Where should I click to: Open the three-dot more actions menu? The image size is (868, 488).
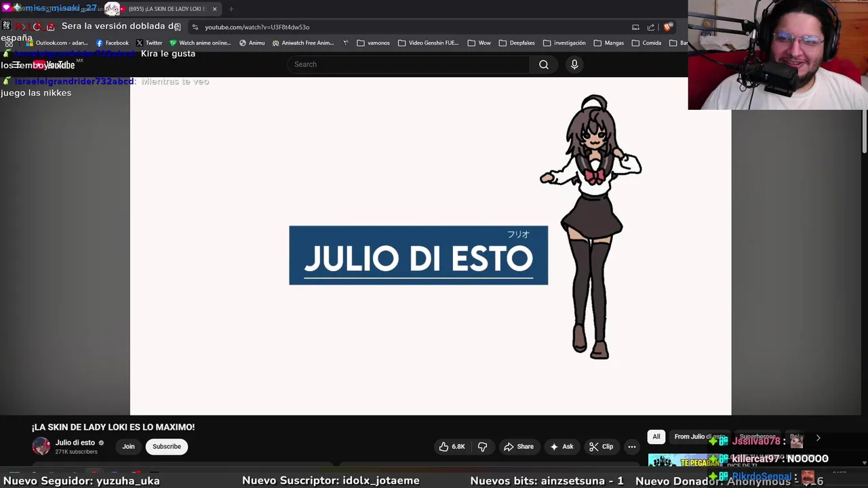632,447
